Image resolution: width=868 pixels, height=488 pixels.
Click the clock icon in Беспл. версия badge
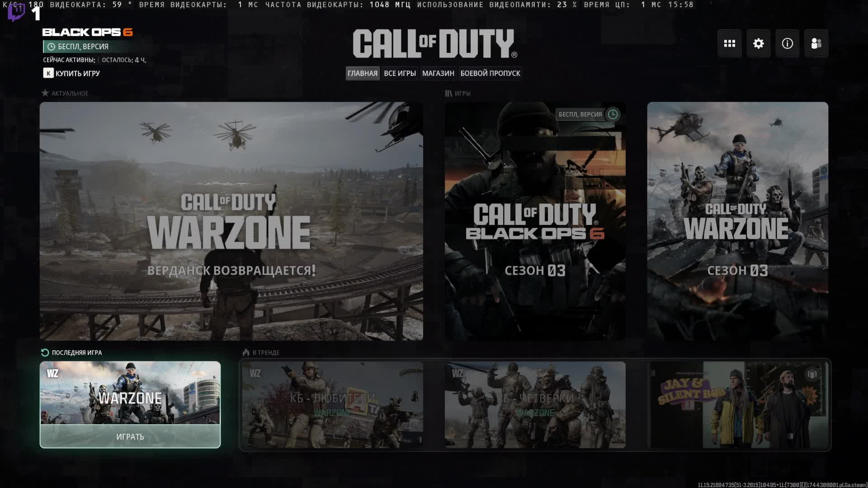[51, 47]
